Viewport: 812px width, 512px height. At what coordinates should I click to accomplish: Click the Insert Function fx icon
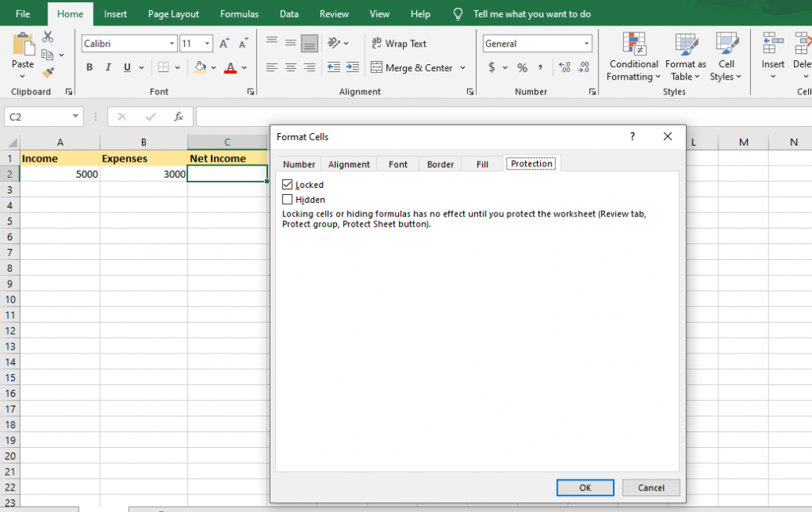[178, 117]
